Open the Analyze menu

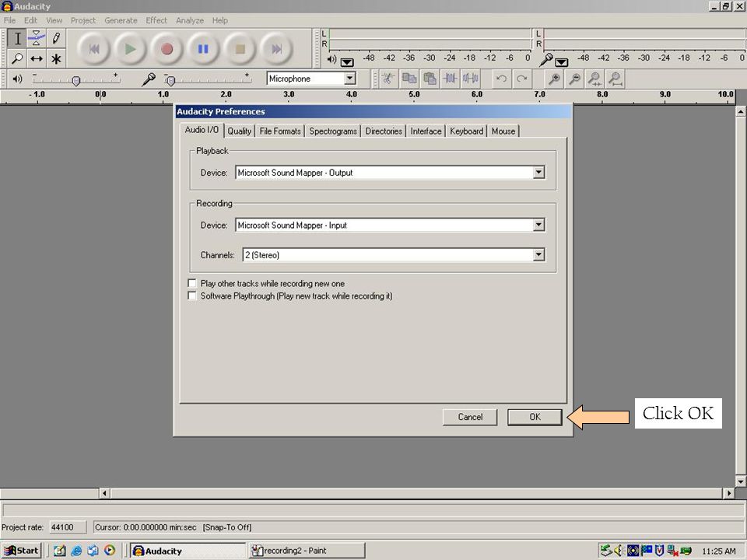pos(190,20)
